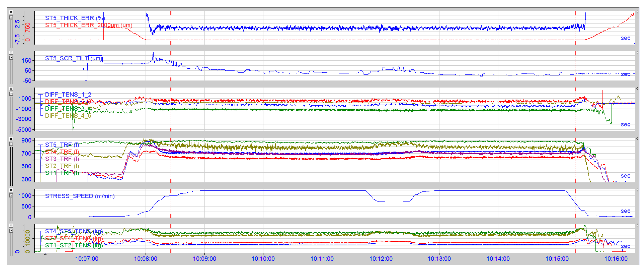
Task: Close the DIFF_TENS graph strip
Action: (x=11, y=89)
